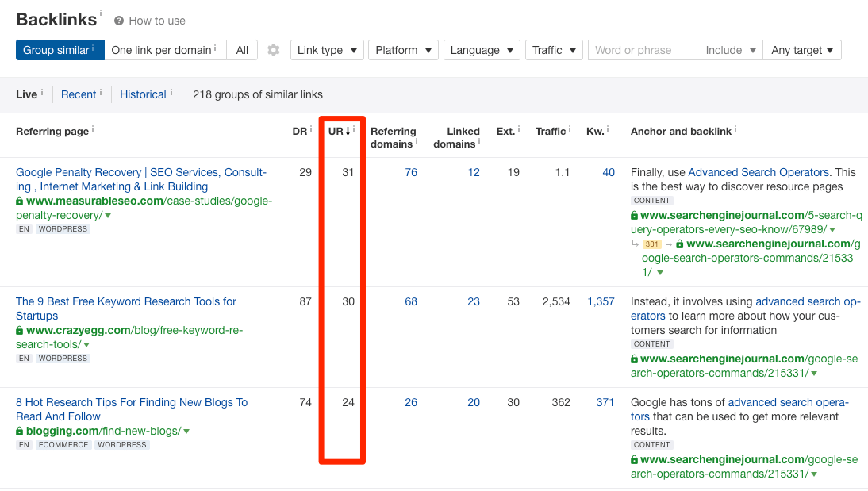Image resolution: width=868 pixels, height=491 pixels.
Task: Toggle the All links filter
Action: pos(242,49)
